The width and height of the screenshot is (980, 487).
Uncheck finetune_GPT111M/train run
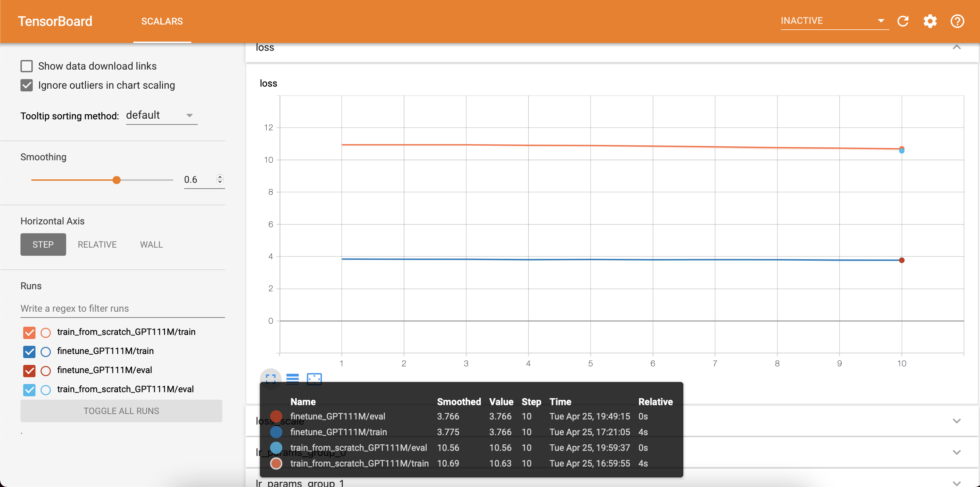pyautogui.click(x=29, y=352)
